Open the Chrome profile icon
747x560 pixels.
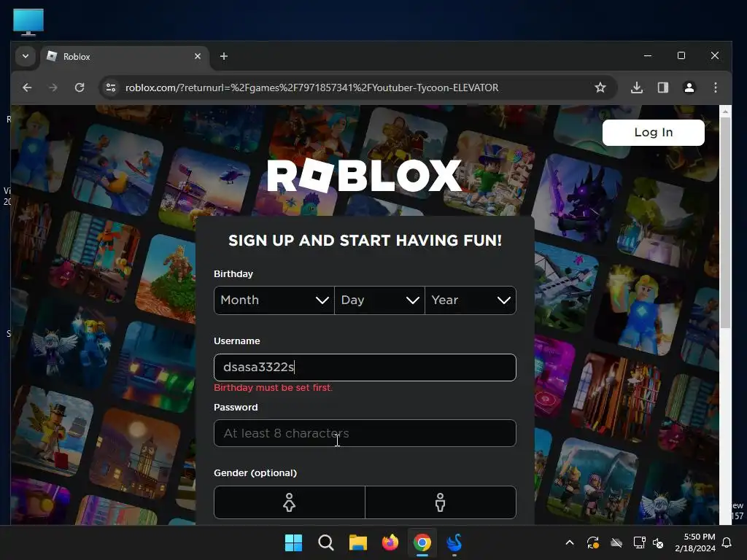coord(689,87)
